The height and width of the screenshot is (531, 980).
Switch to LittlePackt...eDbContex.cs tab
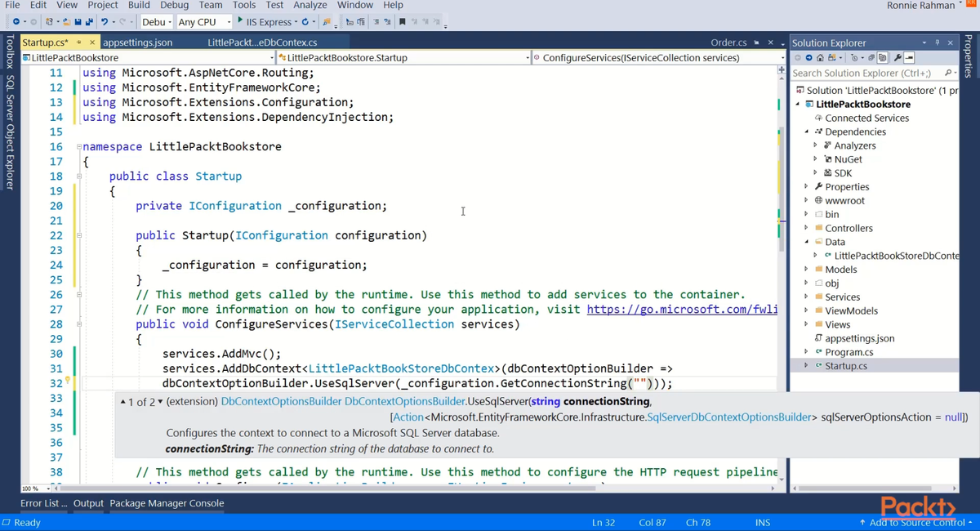click(x=262, y=42)
